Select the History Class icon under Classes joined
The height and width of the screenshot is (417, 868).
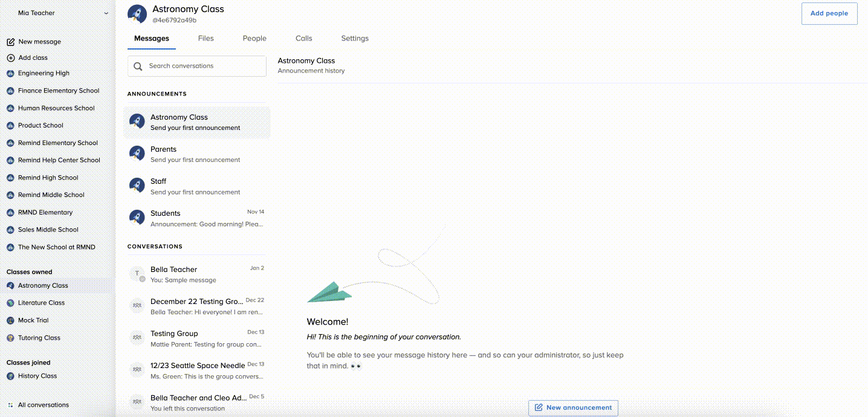tap(10, 375)
